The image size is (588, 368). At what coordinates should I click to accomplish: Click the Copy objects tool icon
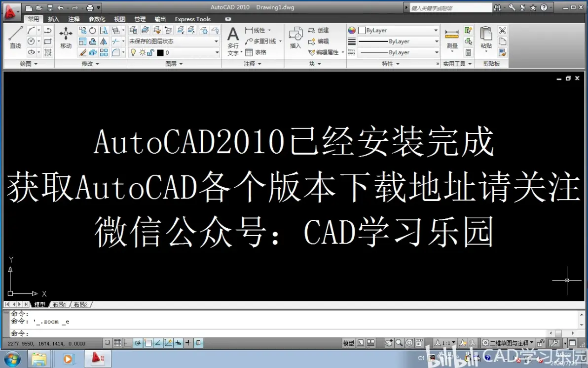click(82, 31)
